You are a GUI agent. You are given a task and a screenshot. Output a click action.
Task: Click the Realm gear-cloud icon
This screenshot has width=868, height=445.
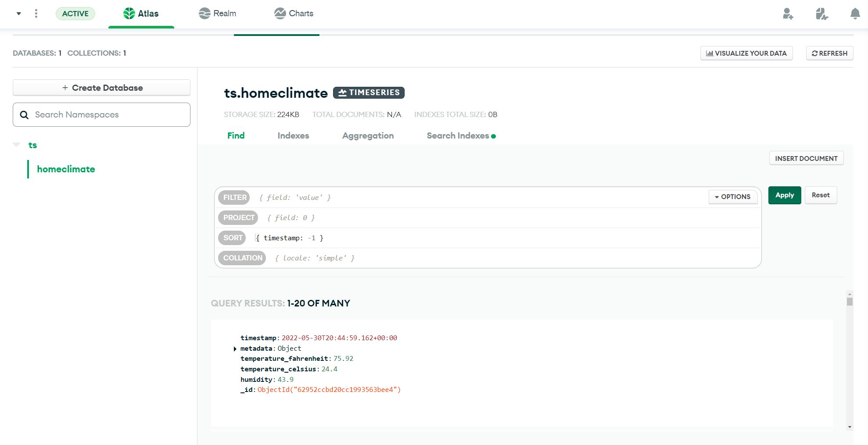(204, 13)
